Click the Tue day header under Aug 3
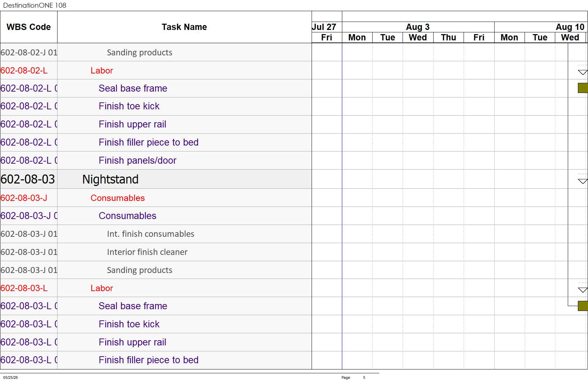588x382 pixels. click(x=388, y=38)
